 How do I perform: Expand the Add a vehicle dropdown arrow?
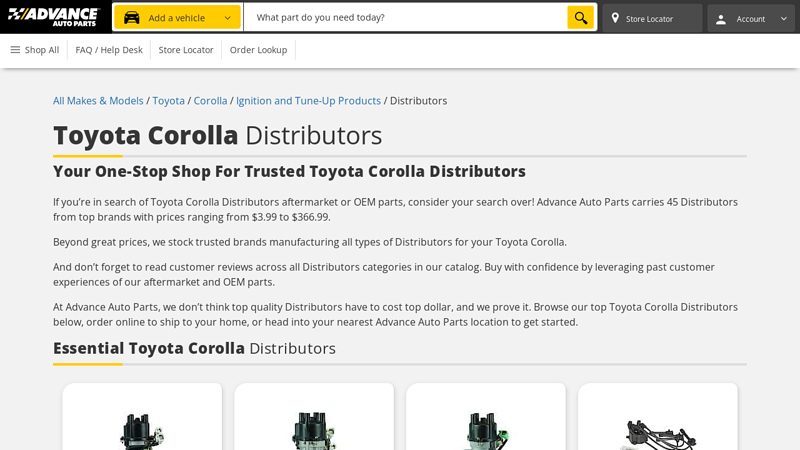227,18
